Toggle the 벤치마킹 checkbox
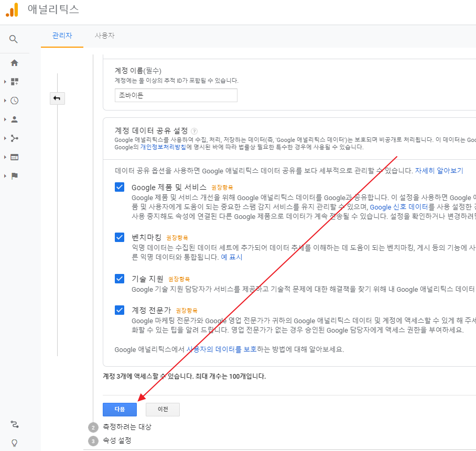The image size is (476, 451). 120,237
